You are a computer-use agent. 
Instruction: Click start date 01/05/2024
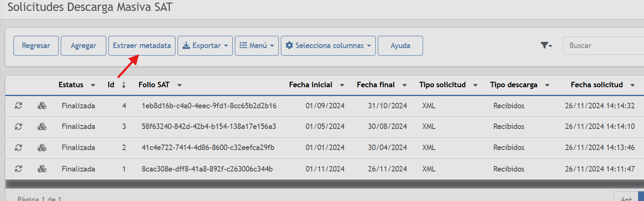325,126
